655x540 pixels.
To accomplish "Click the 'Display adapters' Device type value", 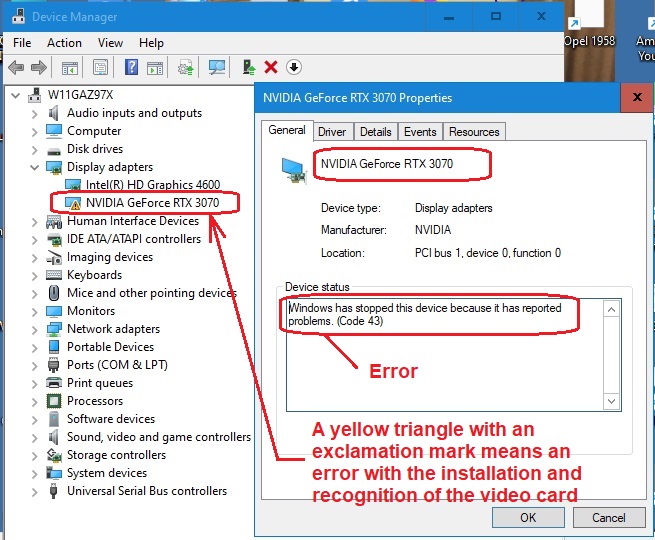I will [454, 208].
